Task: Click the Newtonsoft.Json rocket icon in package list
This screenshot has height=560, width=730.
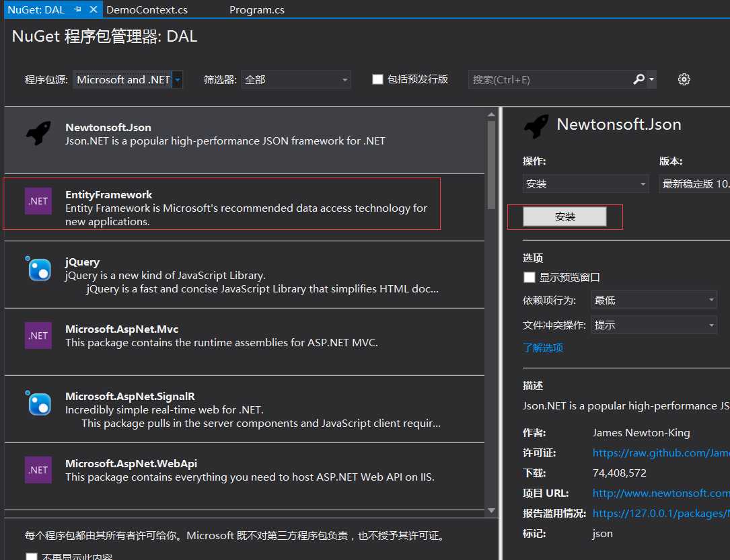Action: 38,134
